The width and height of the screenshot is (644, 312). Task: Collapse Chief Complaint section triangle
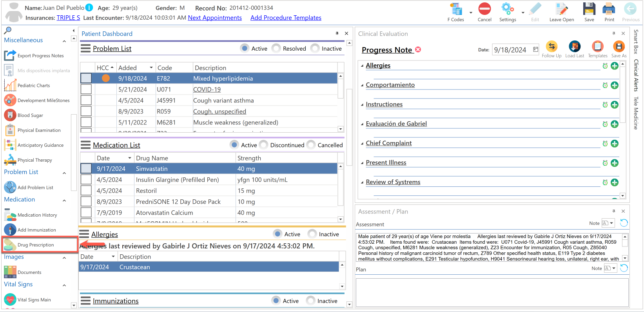click(x=362, y=144)
